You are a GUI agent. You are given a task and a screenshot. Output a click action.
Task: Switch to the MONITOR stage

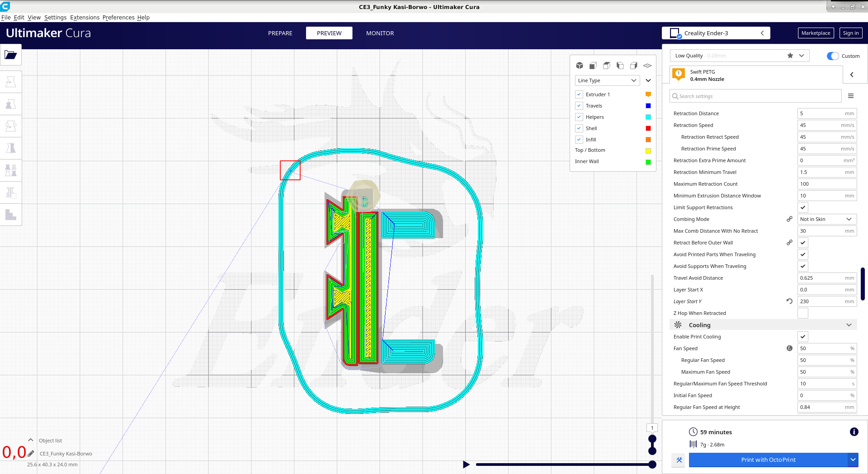(x=380, y=33)
